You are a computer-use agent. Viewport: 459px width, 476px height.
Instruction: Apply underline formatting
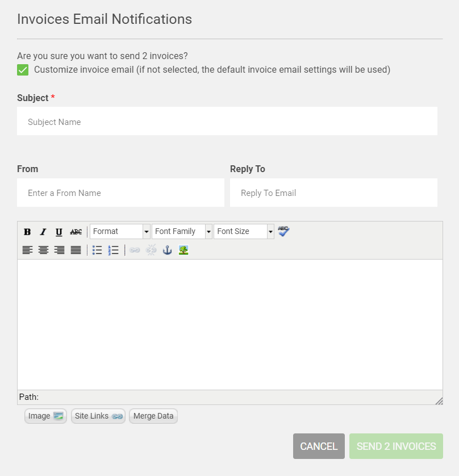tap(59, 232)
